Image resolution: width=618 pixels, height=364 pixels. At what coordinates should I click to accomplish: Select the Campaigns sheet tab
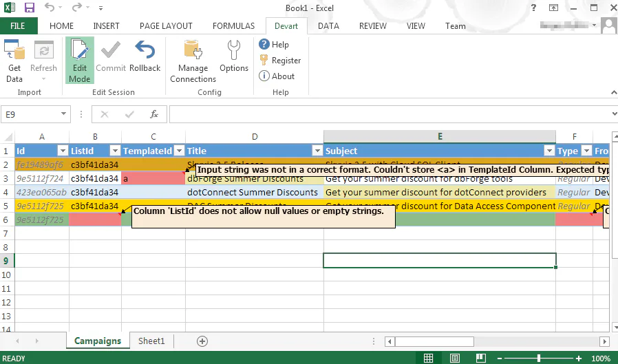(x=98, y=341)
